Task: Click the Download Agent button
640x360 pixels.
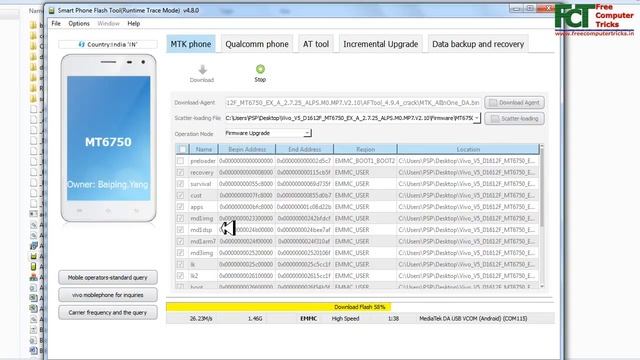Action: pos(514,102)
